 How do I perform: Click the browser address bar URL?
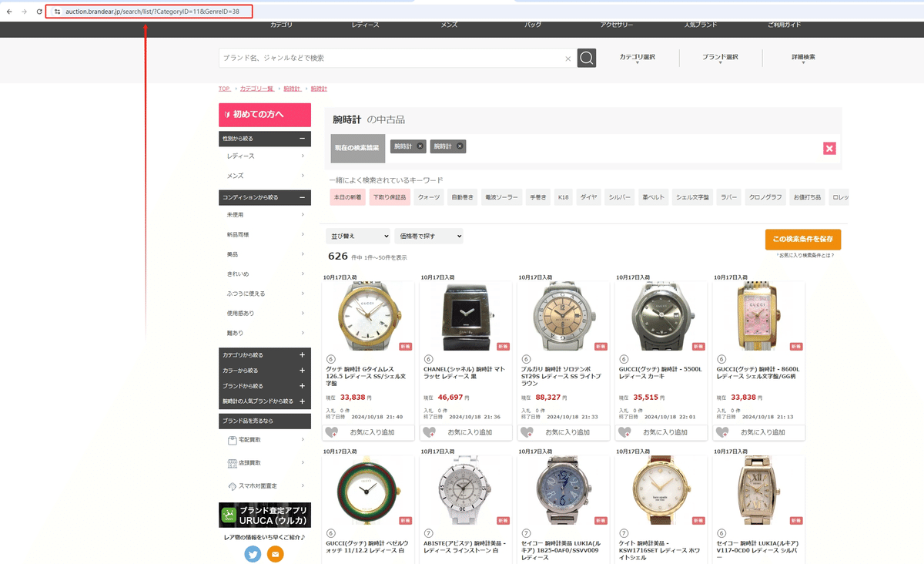click(152, 12)
